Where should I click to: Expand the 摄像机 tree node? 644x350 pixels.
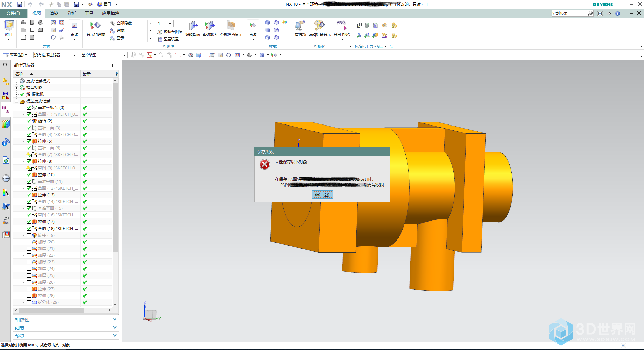(x=16, y=94)
